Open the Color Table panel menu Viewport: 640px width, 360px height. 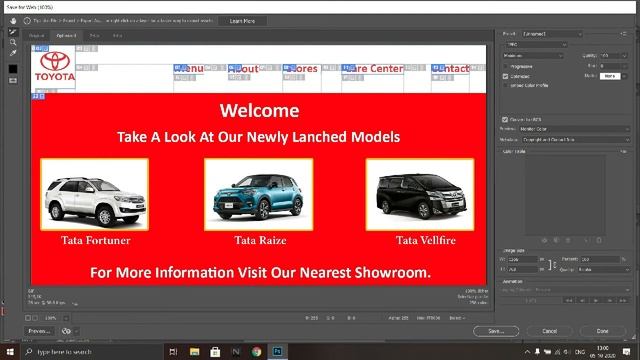coord(623,151)
